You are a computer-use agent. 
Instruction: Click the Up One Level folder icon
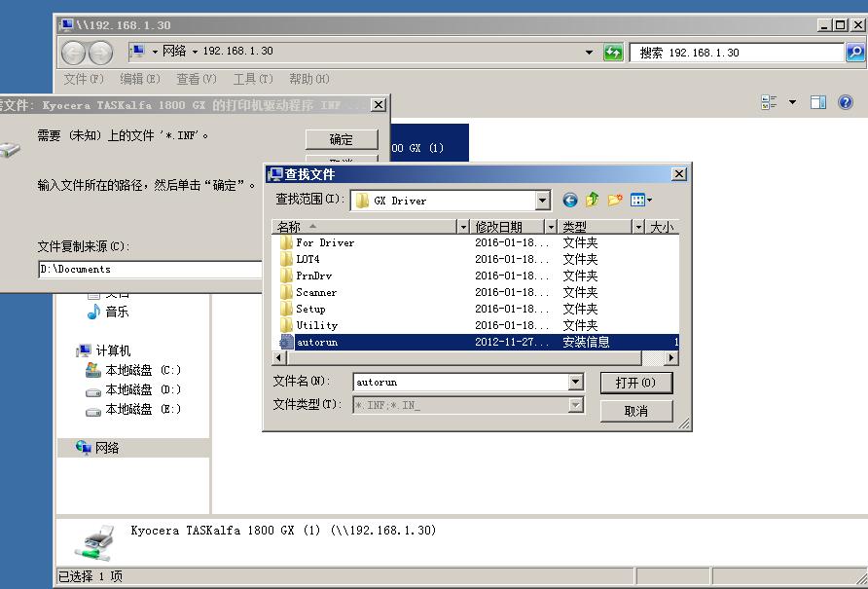pyautogui.click(x=592, y=199)
